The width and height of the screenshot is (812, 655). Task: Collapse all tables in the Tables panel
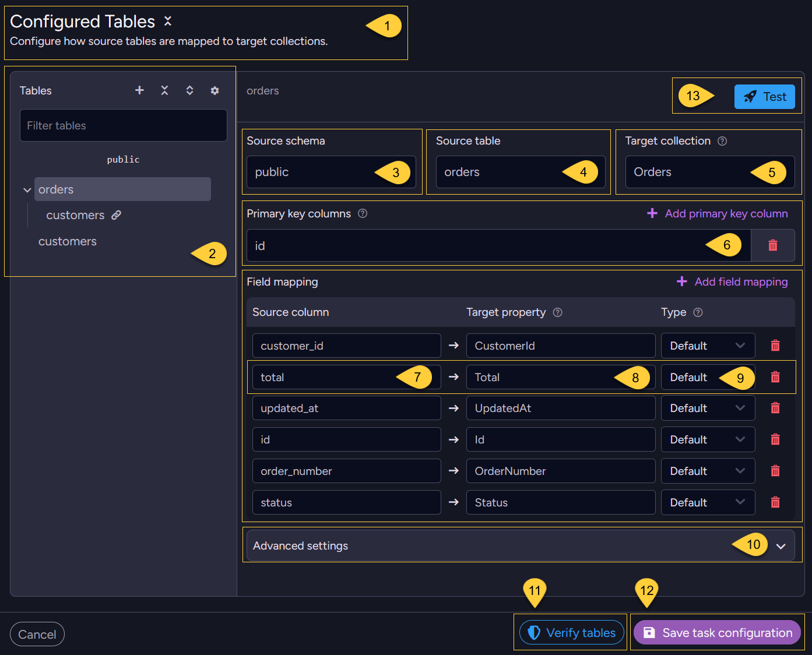164,90
